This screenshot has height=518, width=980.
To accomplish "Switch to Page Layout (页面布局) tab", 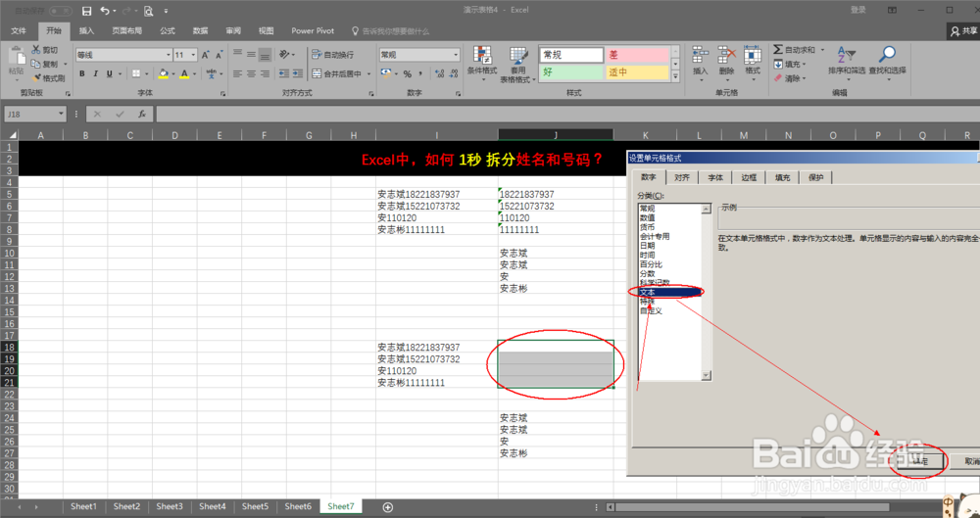I will pos(126,30).
